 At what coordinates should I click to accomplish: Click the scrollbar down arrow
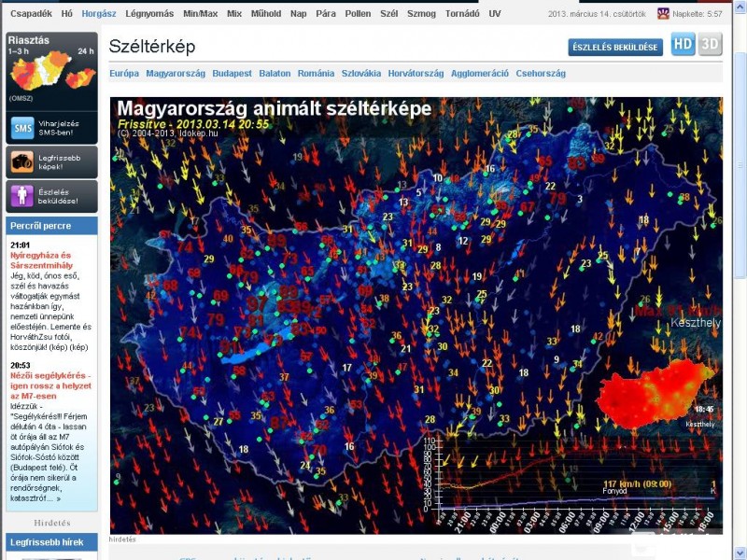tap(740, 553)
